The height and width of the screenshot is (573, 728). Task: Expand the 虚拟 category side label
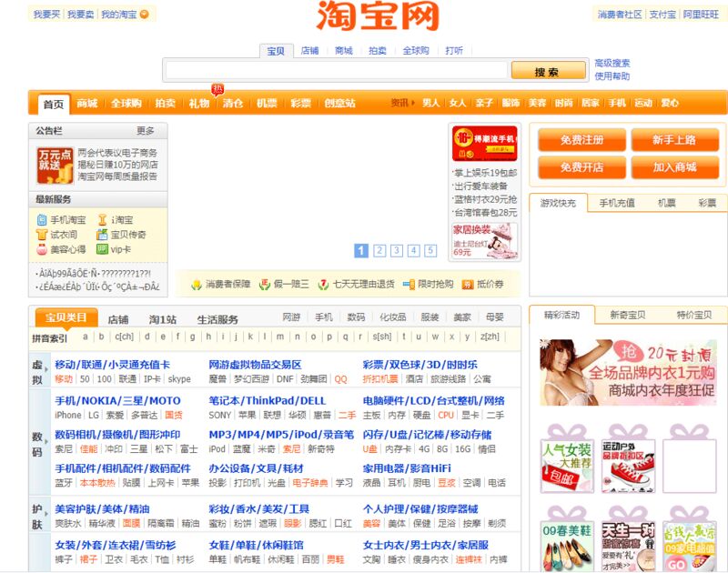point(38,372)
